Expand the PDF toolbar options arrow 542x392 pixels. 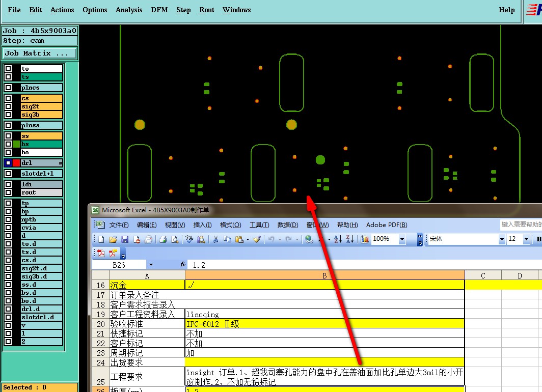123,254
